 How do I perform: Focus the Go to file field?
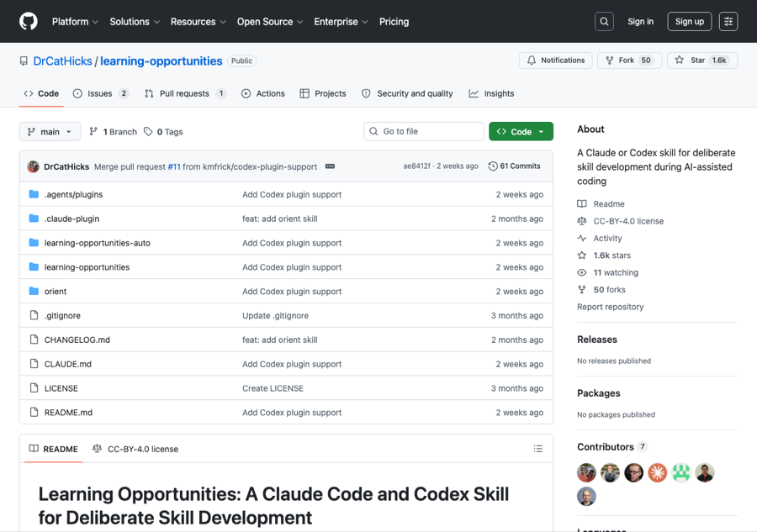[x=424, y=131]
